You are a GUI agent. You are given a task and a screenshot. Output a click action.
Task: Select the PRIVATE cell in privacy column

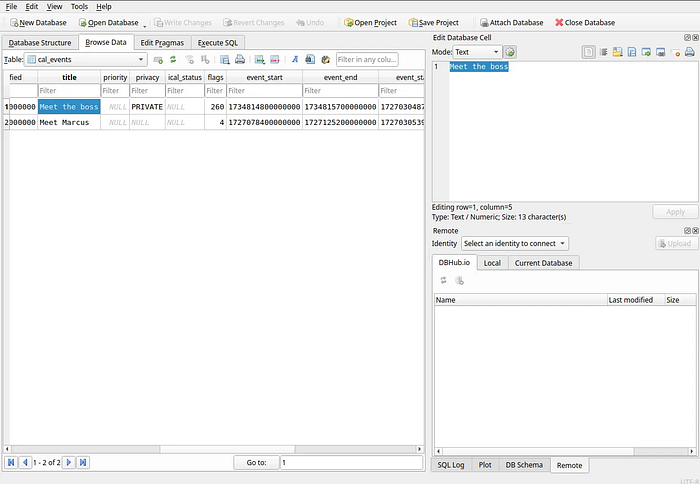click(x=147, y=107)
